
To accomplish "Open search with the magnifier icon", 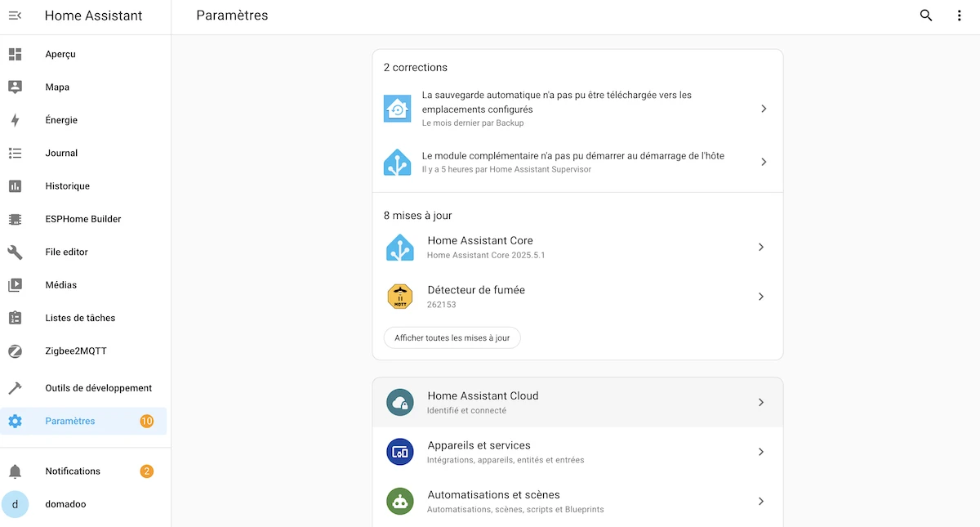I will pos(926,16).
